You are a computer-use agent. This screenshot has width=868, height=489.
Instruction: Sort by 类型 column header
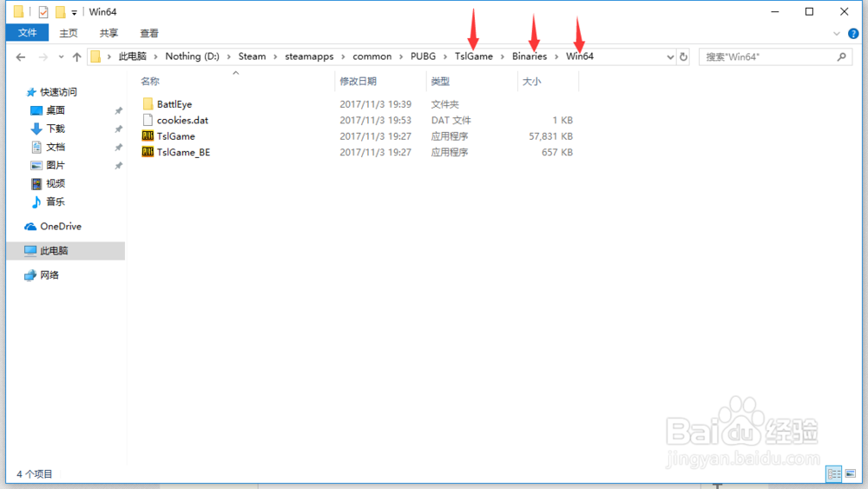click(x=441, y=82)
